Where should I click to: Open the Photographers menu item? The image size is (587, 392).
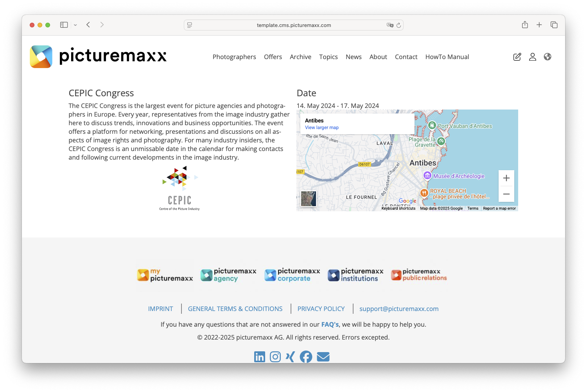234,57
